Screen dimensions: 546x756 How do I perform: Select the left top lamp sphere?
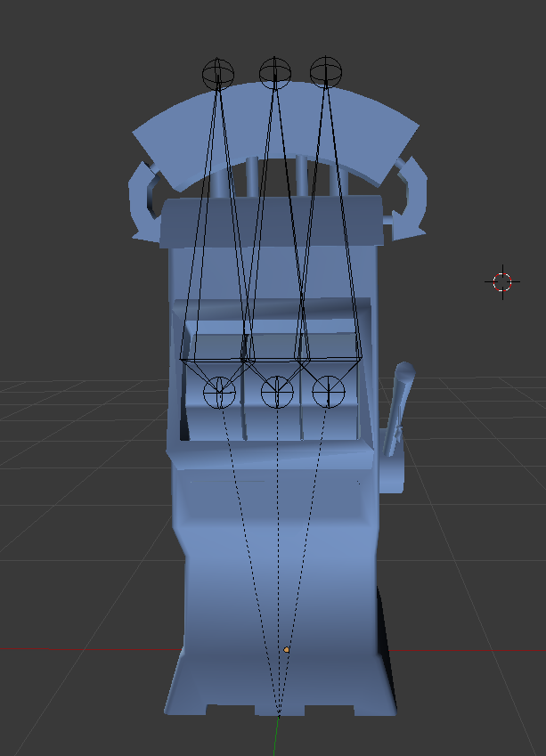pyautogui.click(x=218, y=74)
